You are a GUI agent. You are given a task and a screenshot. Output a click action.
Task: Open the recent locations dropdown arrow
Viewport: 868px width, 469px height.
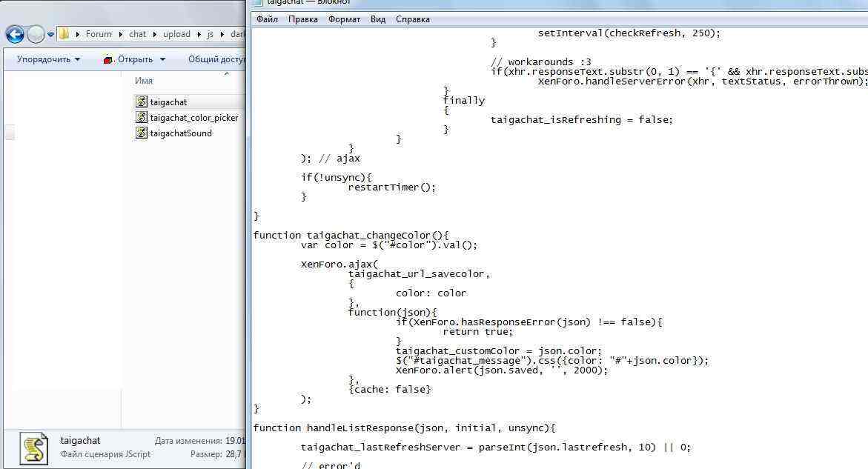(51, 34)
